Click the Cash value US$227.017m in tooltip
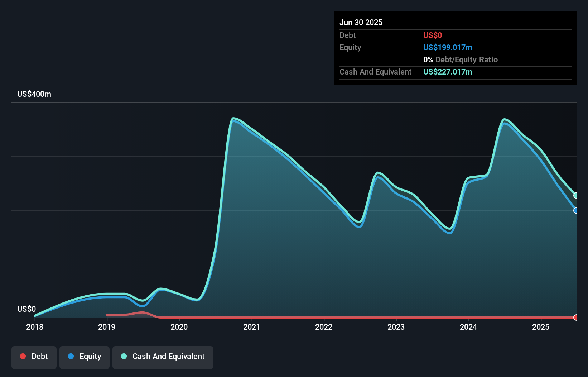This screenshot has height=377, width=588. pos(448,72)
